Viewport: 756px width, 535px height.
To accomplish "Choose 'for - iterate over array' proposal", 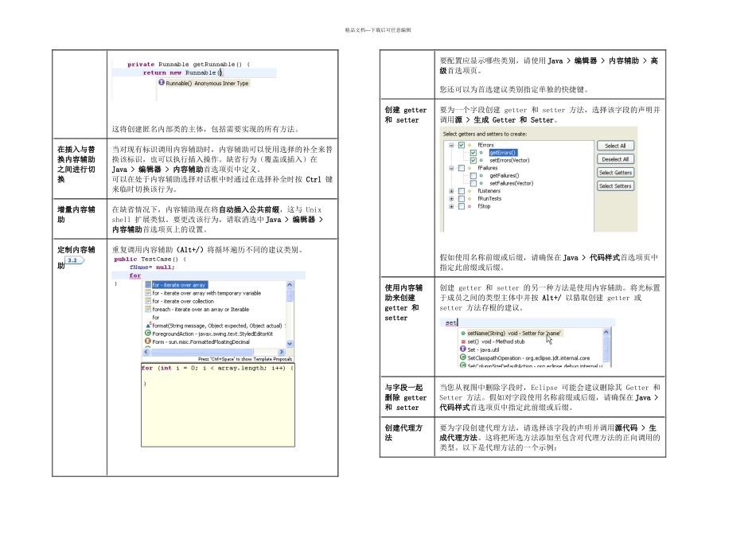I will (179, 285).
